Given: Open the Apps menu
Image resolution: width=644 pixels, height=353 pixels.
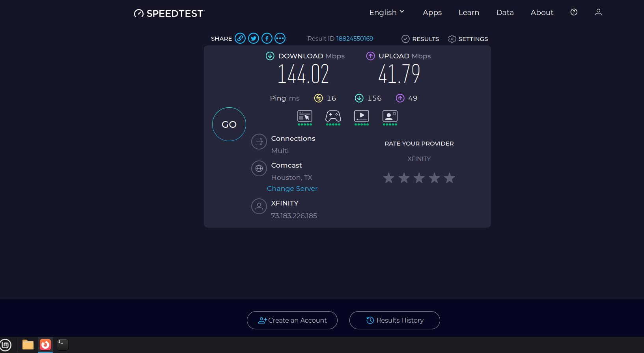Looking at the screenshot, I should (x=432, y=12).
